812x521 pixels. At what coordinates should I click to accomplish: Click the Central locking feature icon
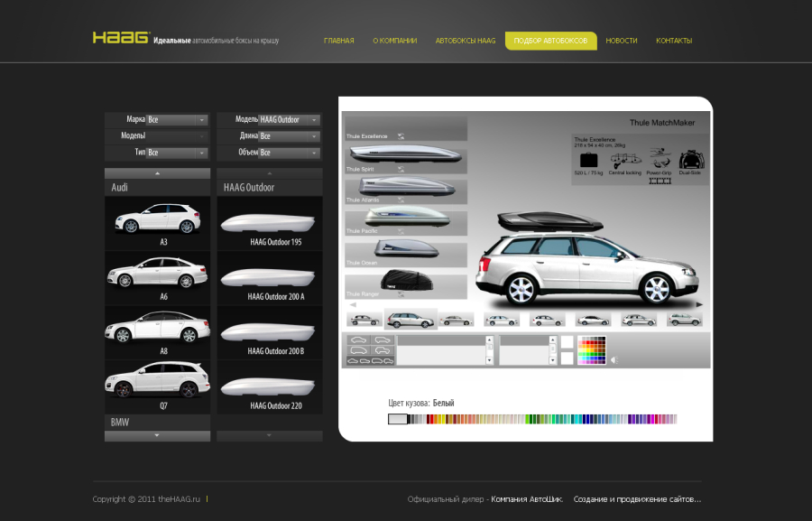point(625,160)
